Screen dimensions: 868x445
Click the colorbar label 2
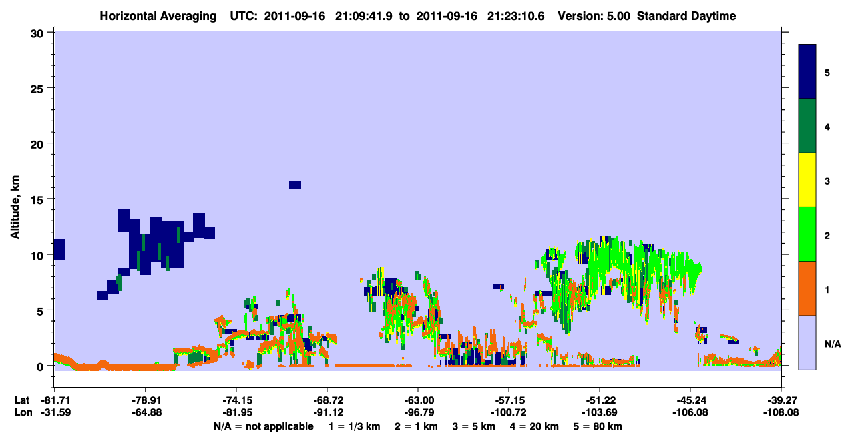coord(827,235)
